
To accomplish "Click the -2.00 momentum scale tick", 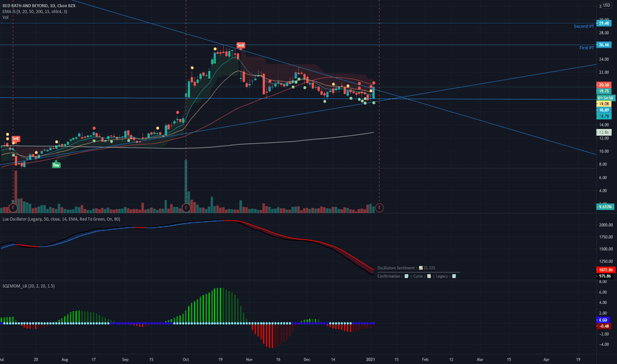I will click(x=604, y=334).
